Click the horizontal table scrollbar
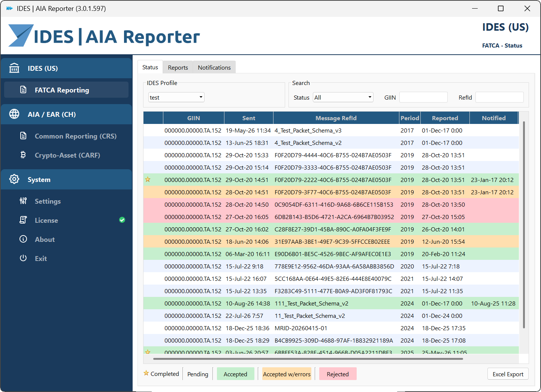Viewport: 541px width, 392px height. tap(308, 359)
